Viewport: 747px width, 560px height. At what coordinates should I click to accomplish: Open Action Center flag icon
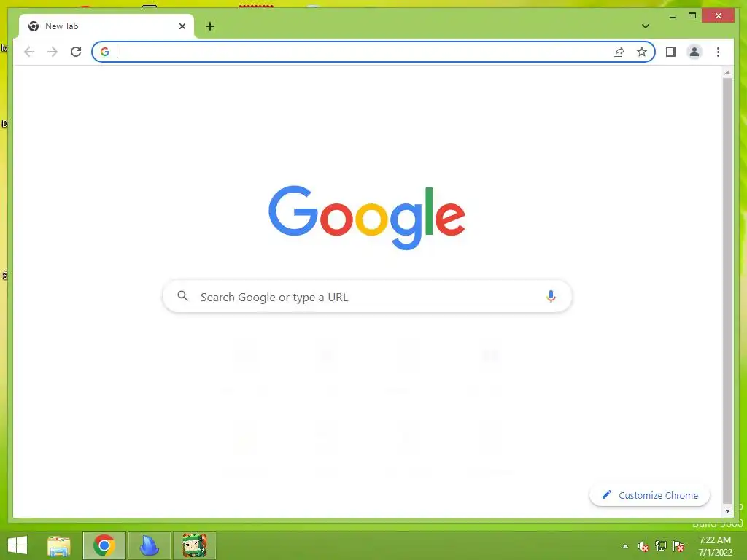pos(678,546)
